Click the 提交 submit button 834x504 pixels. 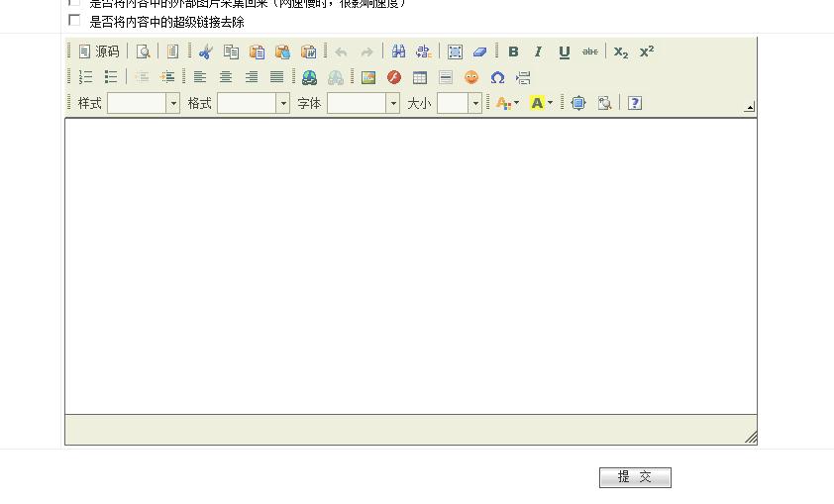pyautogui.click(x=635, y=477)
